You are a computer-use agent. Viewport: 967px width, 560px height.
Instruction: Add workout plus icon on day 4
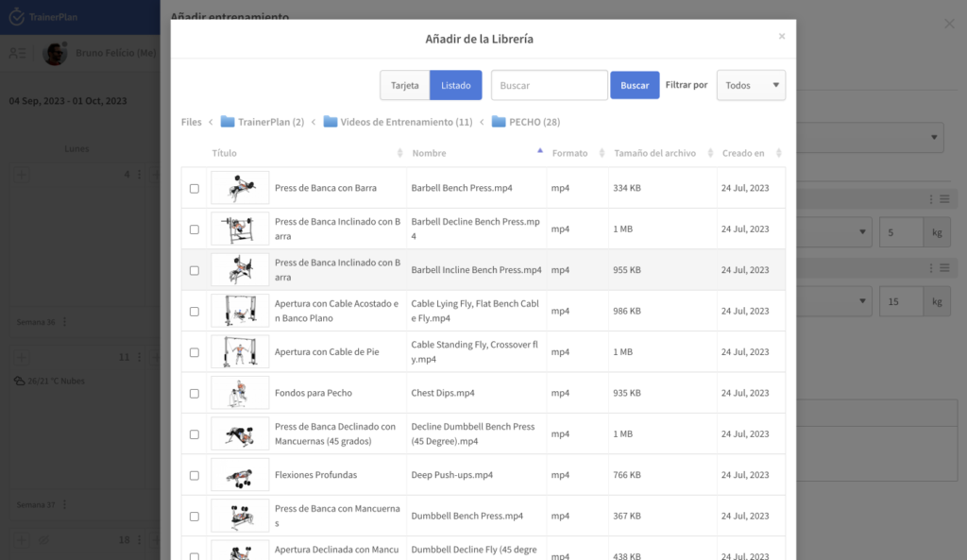click(x=21, y=175)
